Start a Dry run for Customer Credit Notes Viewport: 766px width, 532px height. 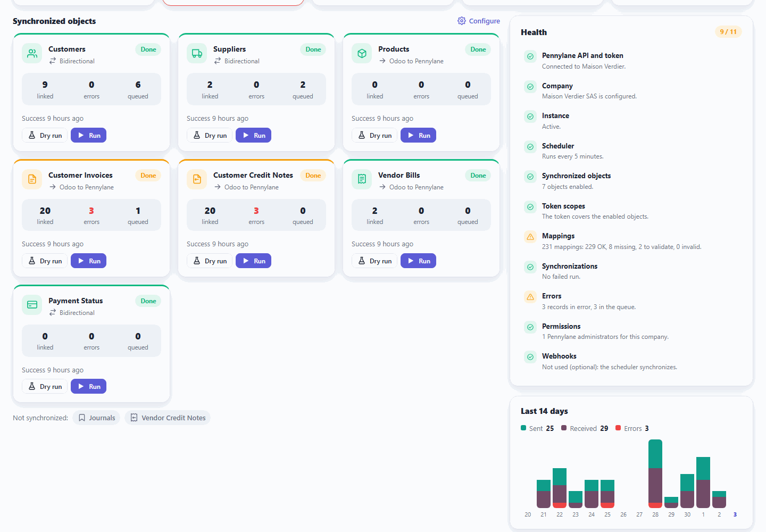(x=210, y=261)
